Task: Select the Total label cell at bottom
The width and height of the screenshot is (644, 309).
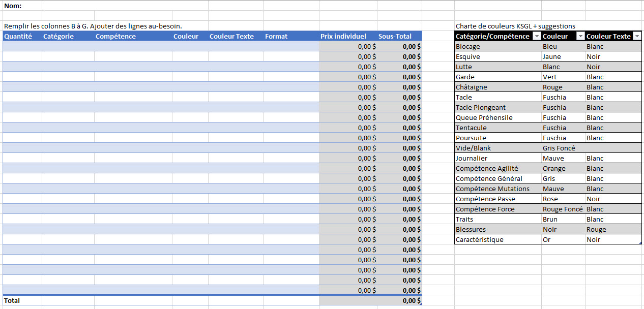Action: coord(12,300)
